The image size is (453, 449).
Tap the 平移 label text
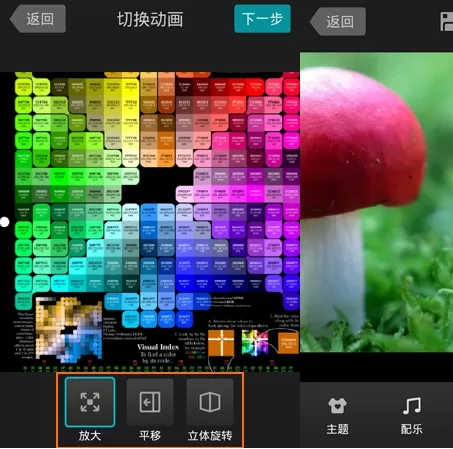(x=150, y=436)
